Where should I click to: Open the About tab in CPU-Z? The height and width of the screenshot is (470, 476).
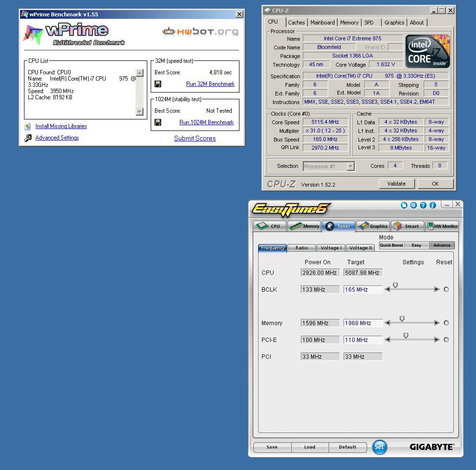click(x=417, y=23)
